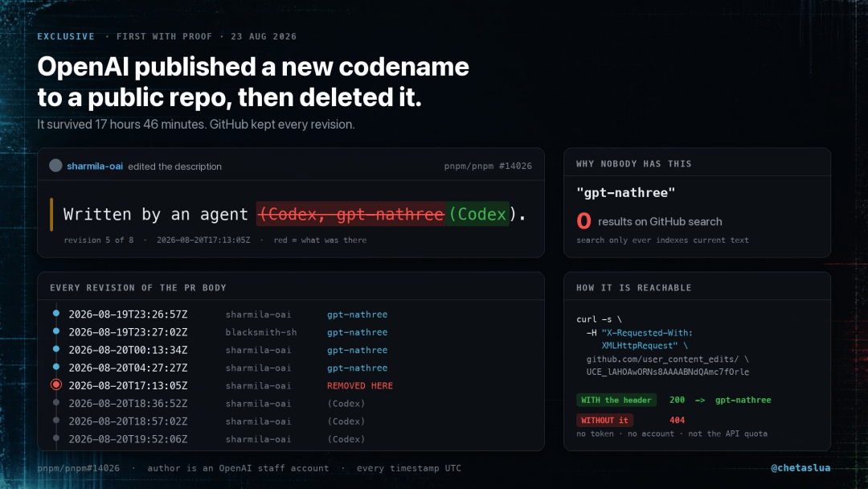Click the sharmila-oai avatar circle
This screenshot has height=489, width=868.
pos(55,166)
